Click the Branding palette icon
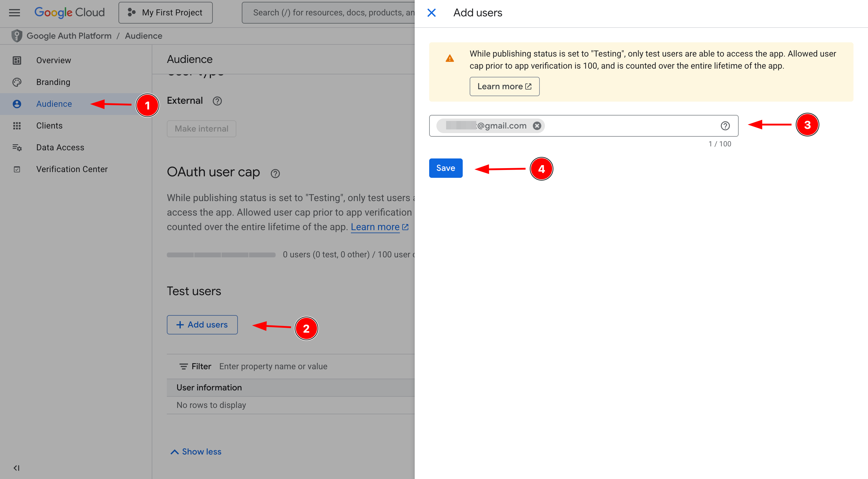 click(x=17, y=82)
